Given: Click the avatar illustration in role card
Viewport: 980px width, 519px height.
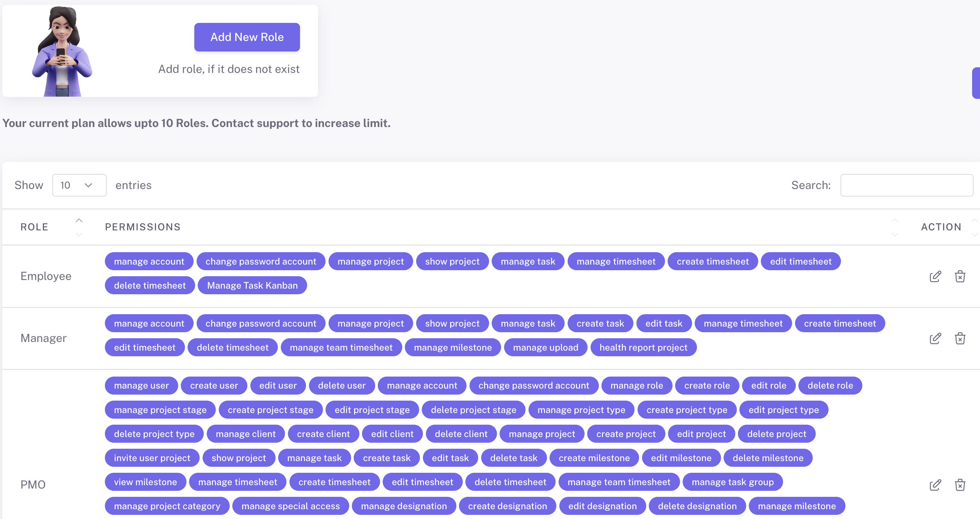Looking at the screenshot, I should tap(62, 51).
